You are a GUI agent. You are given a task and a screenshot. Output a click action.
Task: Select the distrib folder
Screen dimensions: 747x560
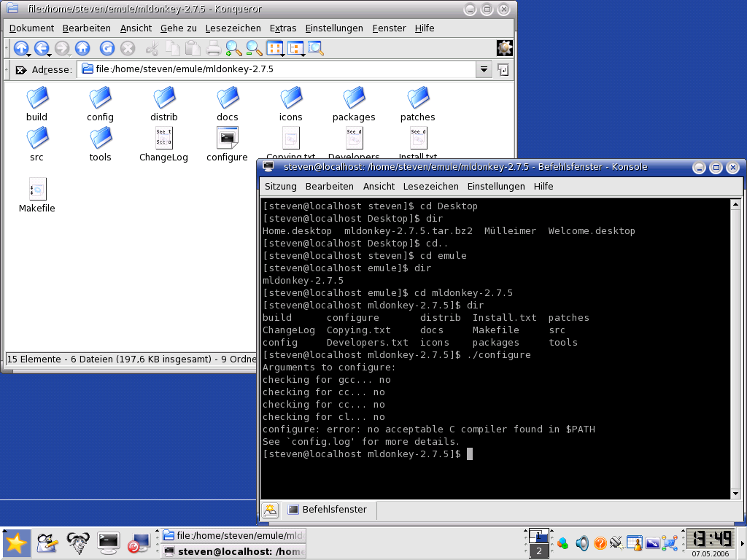pyautogui.click(x=164, y=104)
